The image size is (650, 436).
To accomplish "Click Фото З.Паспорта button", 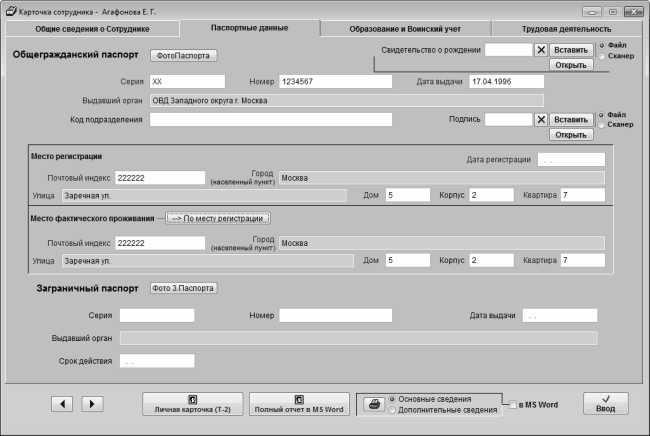I will [x=183, y=288].
